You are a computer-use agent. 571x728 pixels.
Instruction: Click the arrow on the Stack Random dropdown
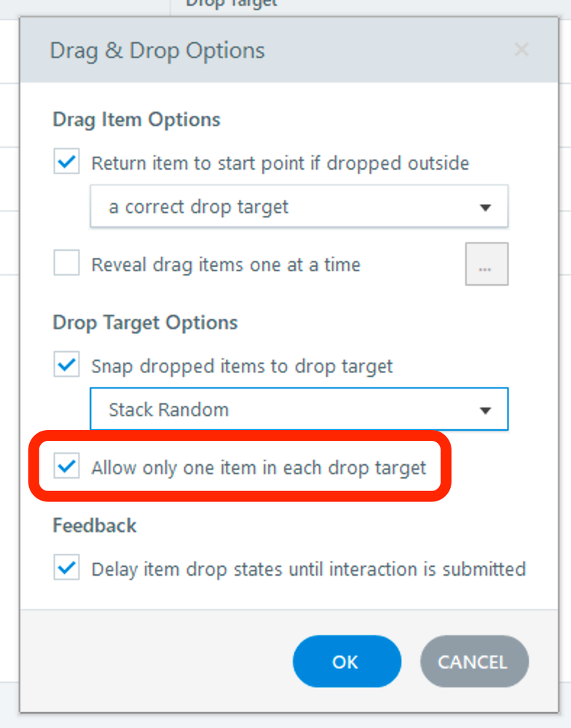pos(486,410)
